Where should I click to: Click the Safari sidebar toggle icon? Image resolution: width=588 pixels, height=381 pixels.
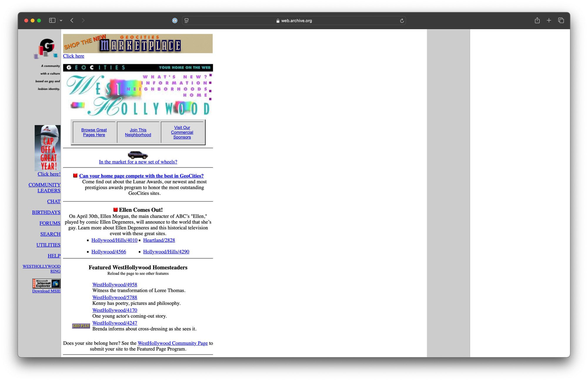[52, 20]
